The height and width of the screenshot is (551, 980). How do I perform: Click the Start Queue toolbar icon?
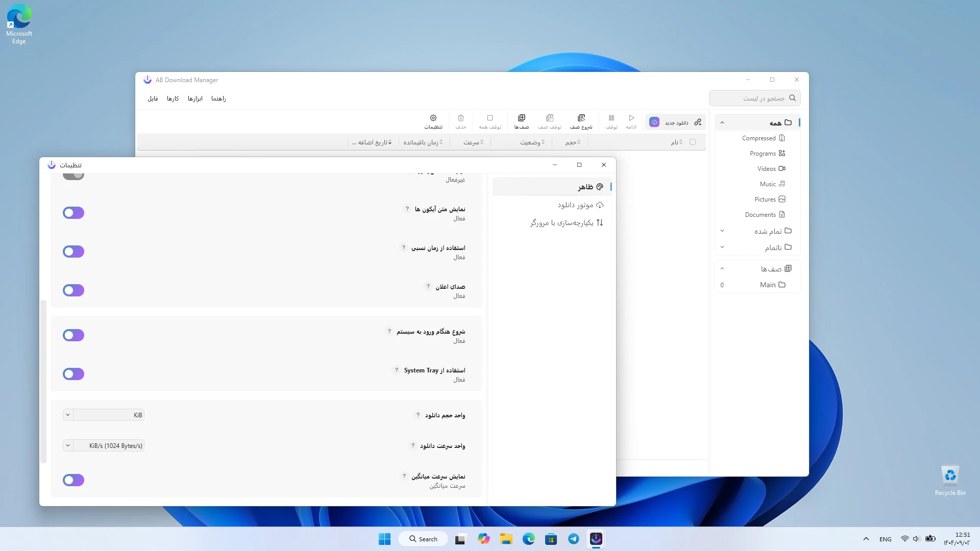(581, 118)
